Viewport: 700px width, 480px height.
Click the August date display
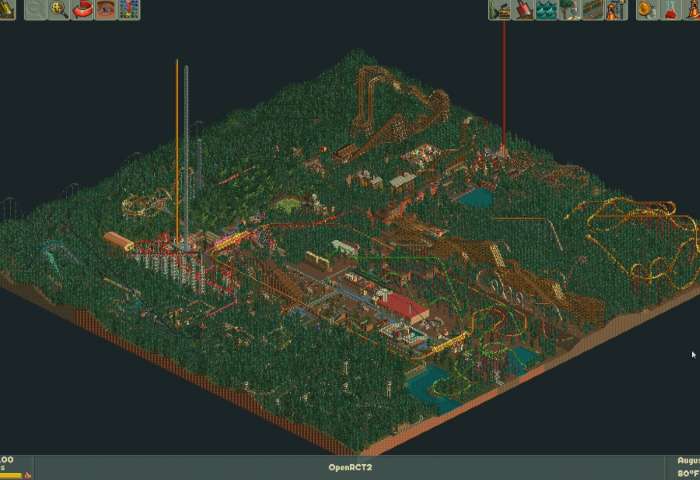point(688,460)
